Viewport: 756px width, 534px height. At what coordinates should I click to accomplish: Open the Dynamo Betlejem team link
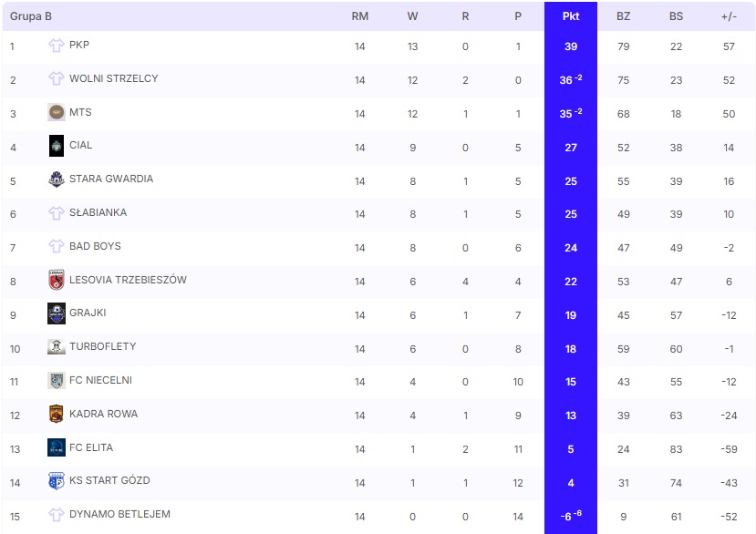pos(119,514)
